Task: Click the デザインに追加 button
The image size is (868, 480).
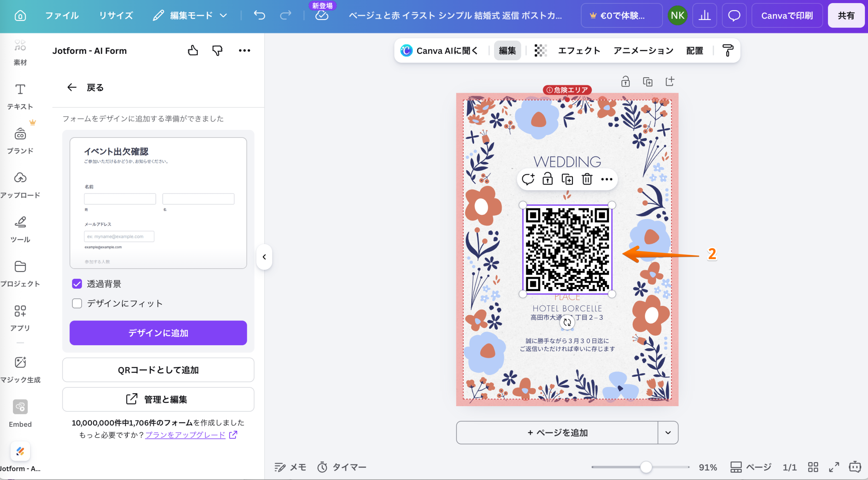Action: (158, 333)
